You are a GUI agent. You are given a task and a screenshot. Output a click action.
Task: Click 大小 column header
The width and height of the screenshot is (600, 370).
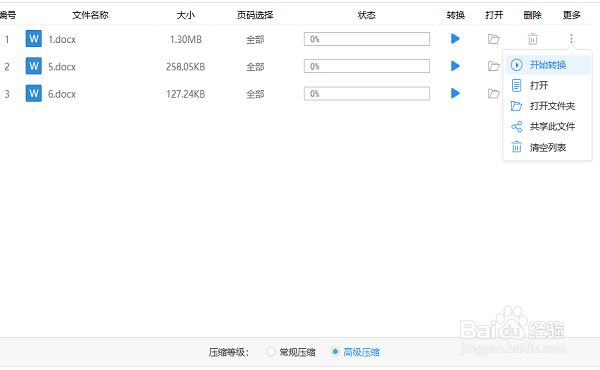tap(186, 15)
